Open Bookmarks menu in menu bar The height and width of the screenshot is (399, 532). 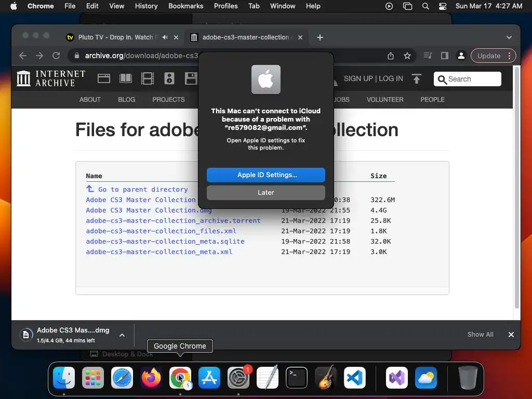185,6
